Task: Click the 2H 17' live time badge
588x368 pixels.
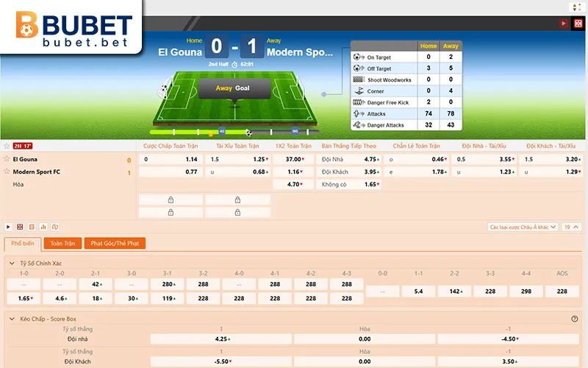Action: click(23, 146)
